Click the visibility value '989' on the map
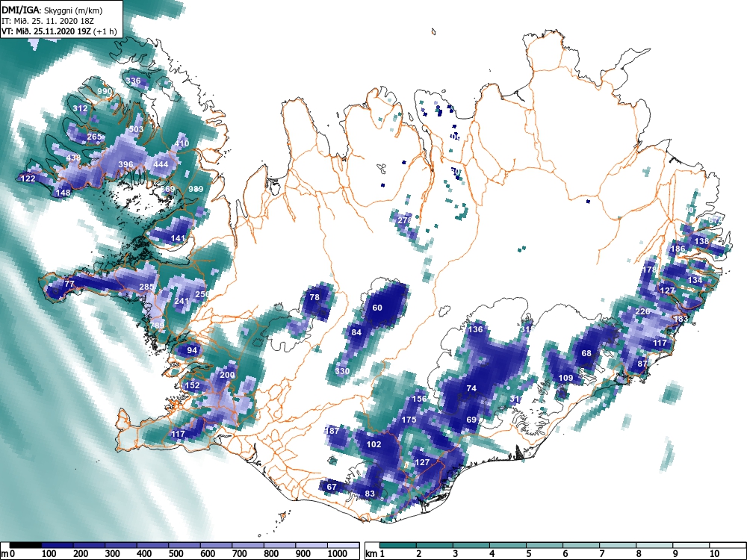The image size is (747, 560). [x=195, y=189]
